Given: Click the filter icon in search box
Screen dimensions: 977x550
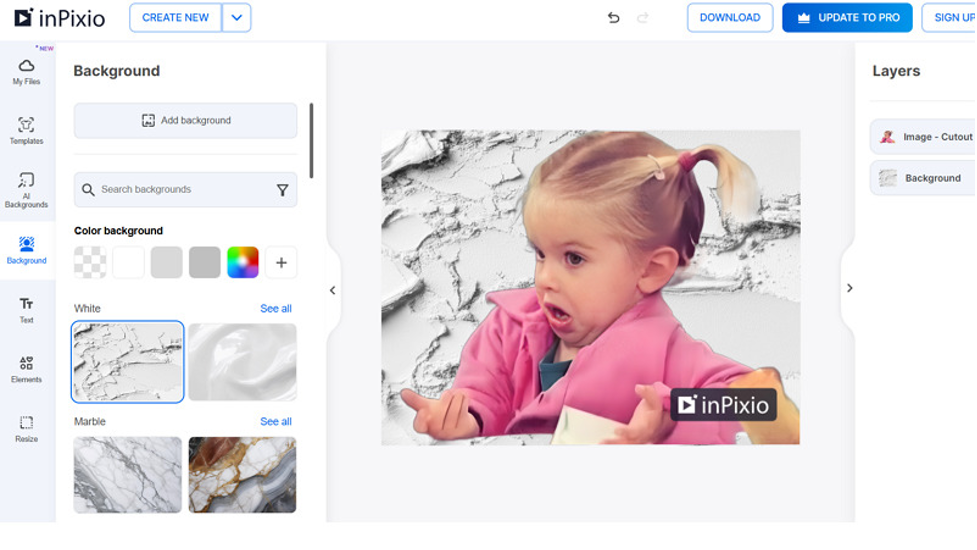Looking at the screenshot, I should tap(282, 190).
